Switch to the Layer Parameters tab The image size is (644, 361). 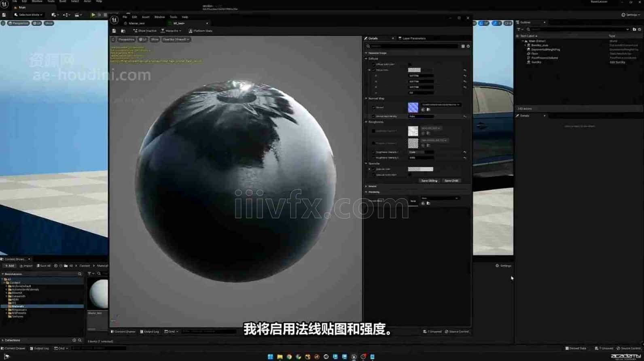[x=412, y=38]
